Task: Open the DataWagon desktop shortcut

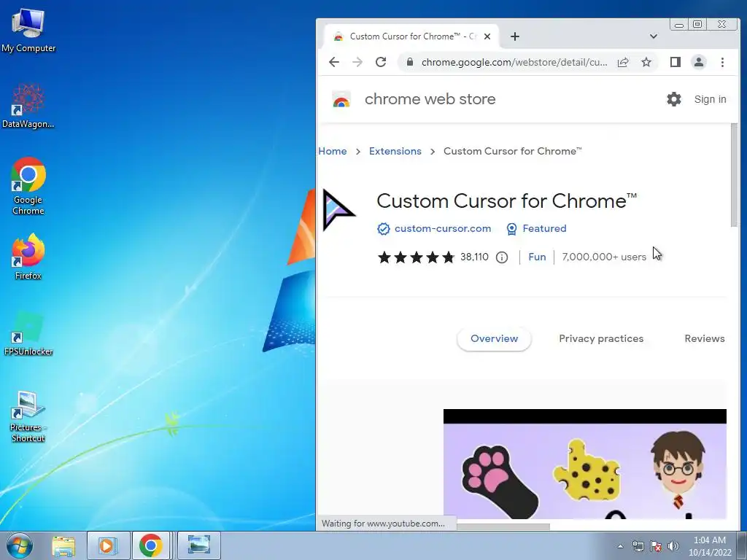Action: click(28, 106)
